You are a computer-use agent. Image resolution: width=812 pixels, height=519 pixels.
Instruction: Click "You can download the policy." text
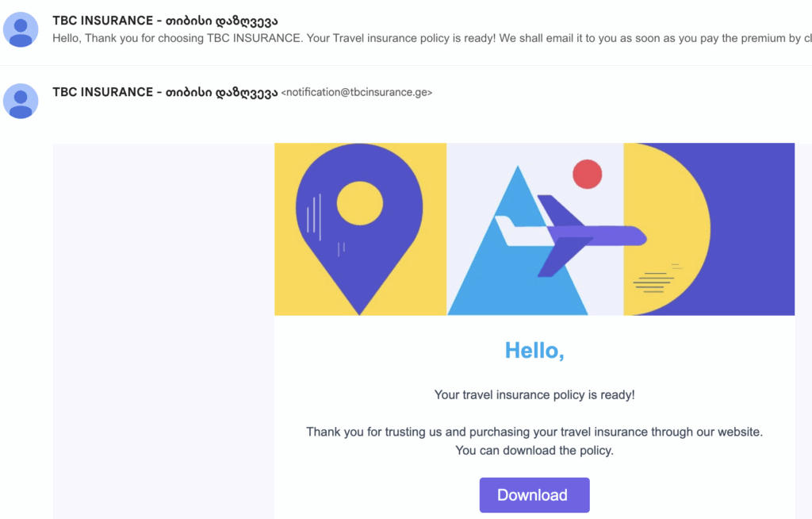point(534,451)
